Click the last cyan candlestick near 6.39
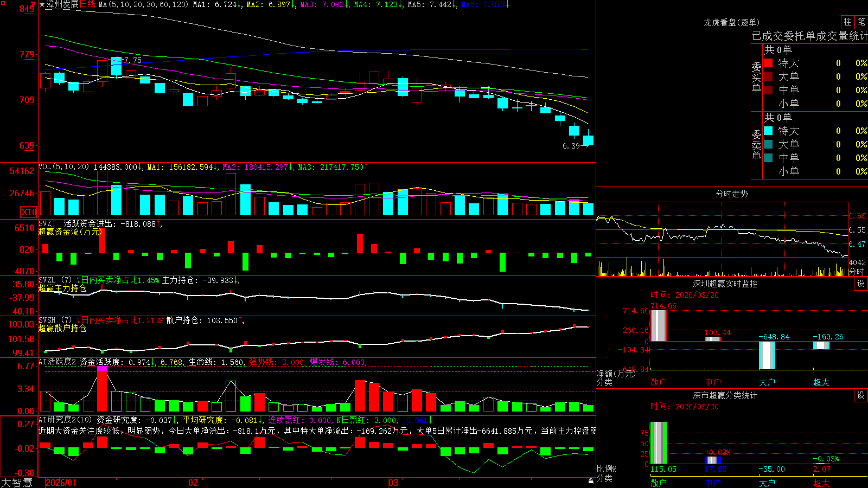Screen dimensions: 868x488 point(588,140)
